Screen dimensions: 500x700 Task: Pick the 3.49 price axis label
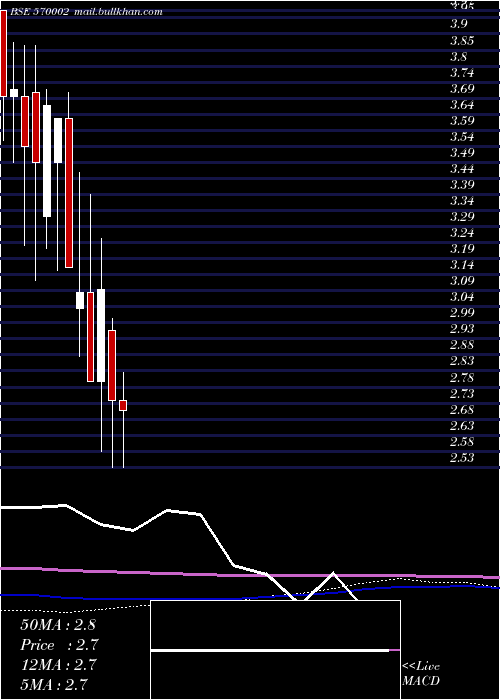click(462, 153)
